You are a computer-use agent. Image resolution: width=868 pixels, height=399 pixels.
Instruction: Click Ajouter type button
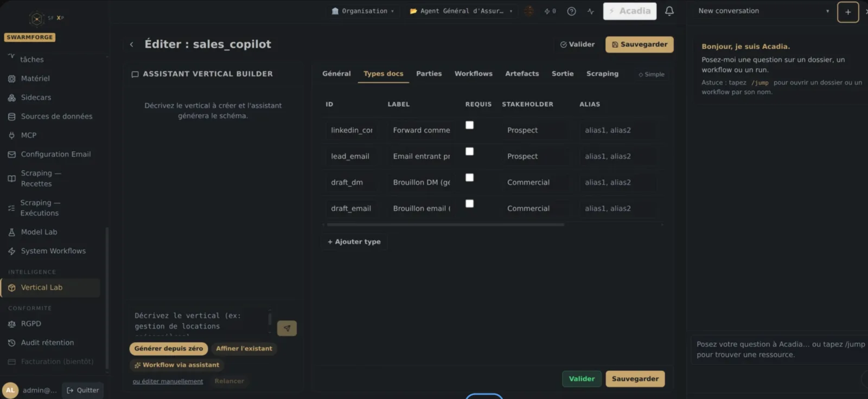(354, 242)
